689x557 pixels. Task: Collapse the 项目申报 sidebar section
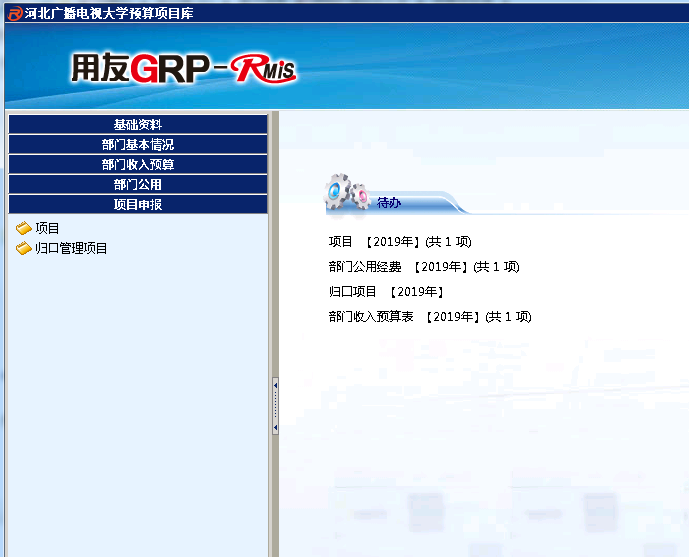tap(138, 205)
